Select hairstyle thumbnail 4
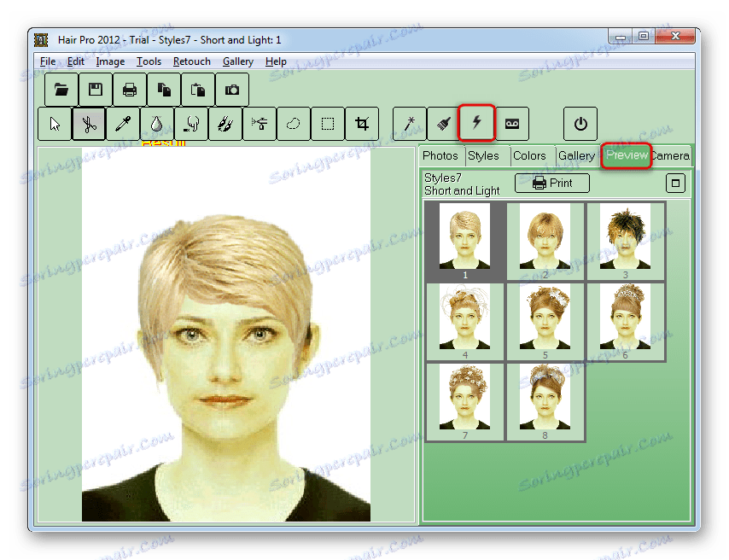Viewport: 729px width, 560px height. 465,322
